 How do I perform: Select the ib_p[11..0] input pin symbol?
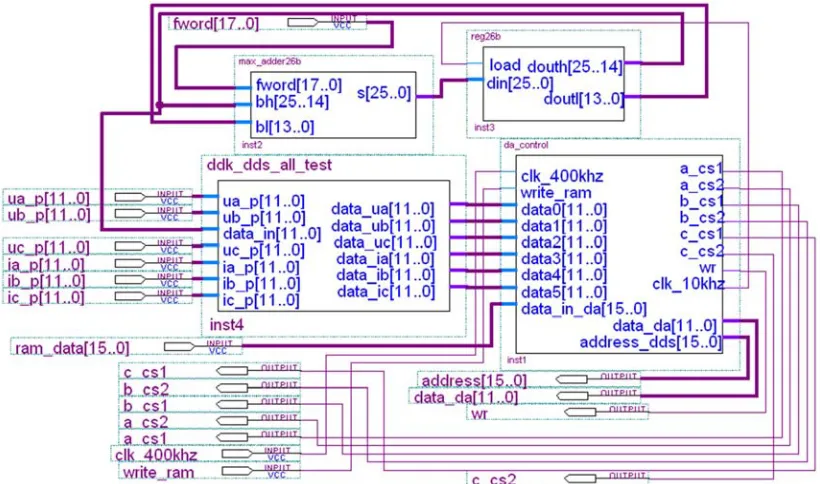[130, 280]
